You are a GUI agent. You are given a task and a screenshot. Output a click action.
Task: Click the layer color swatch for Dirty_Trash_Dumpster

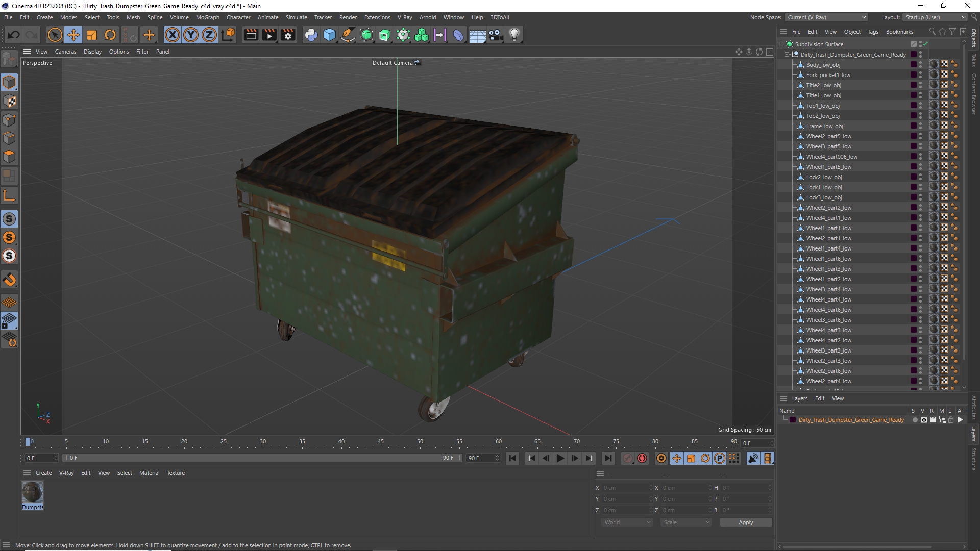click(x=792, y=420)
